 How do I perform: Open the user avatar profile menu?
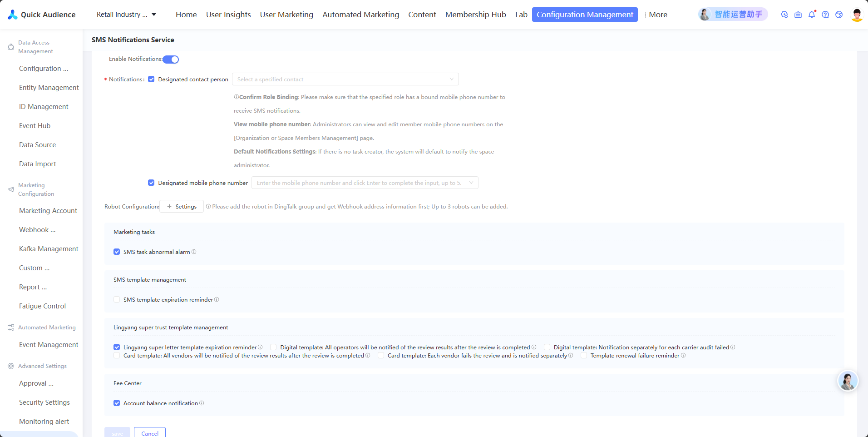click(x=857, y=15)
